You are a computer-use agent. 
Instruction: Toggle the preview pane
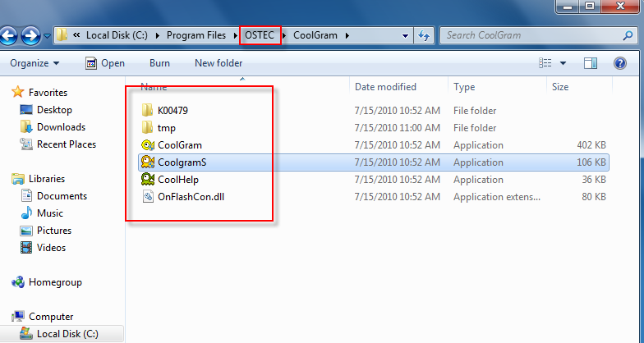[x=590, y=63]
